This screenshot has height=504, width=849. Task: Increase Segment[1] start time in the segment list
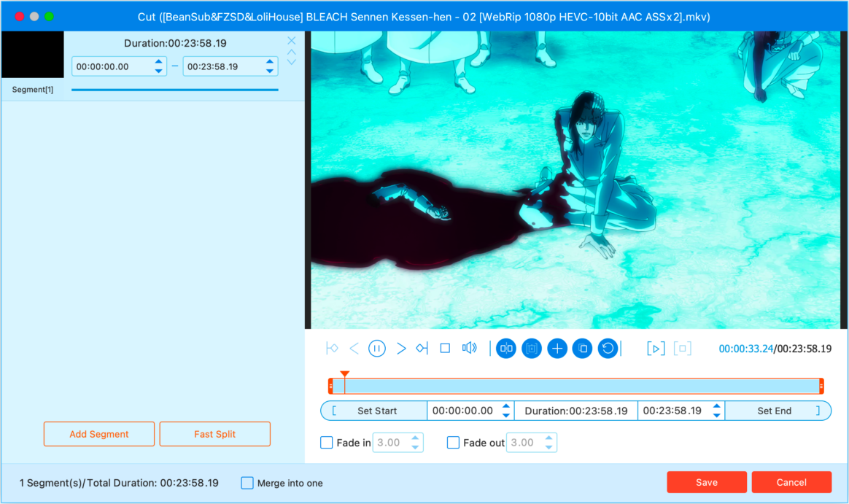coord(159,62)
